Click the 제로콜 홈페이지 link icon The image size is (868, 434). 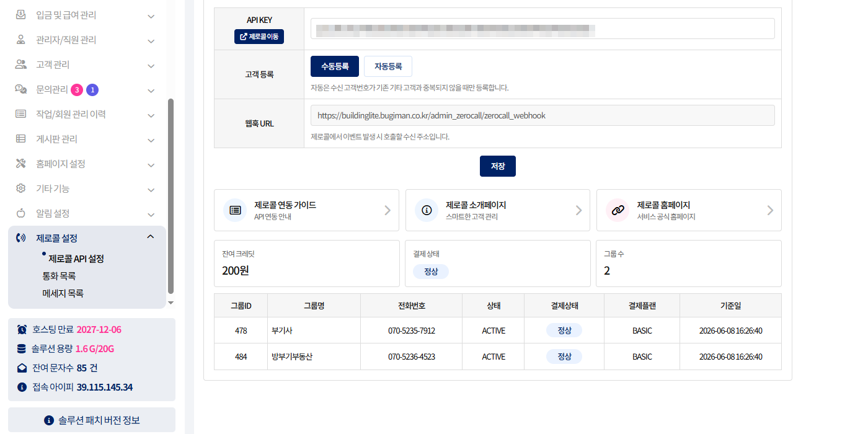point(617,210)
